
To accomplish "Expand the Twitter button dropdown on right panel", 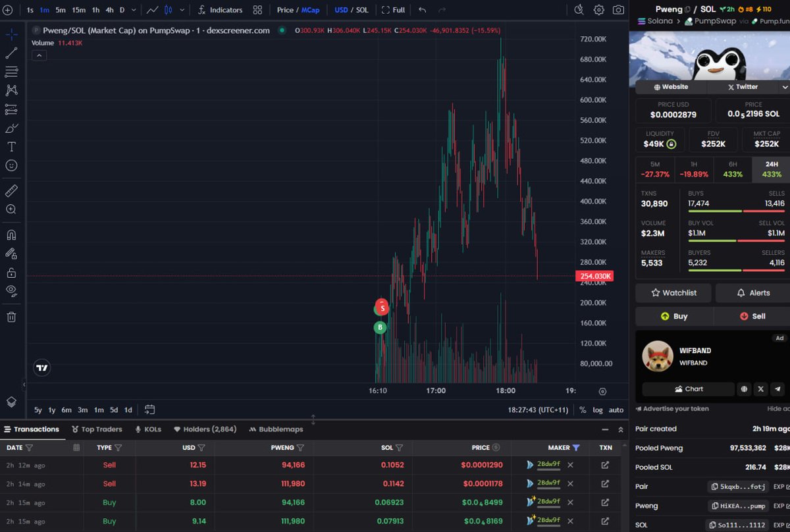I will click(x=785, y=86).
